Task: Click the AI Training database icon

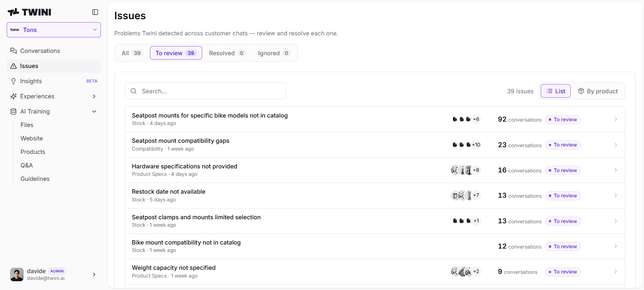Action: (13, 111)
